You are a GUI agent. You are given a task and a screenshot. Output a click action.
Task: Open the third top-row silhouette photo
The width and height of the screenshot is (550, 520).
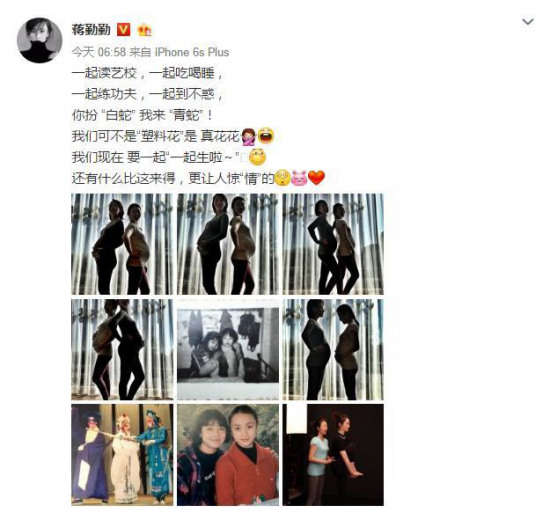pos(333,244)
